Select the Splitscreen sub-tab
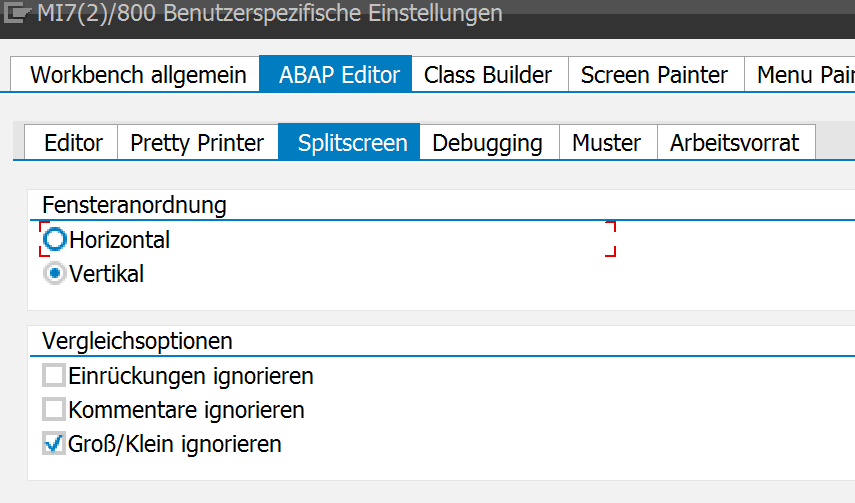855x503 pixels. click(x=349, y=142)
